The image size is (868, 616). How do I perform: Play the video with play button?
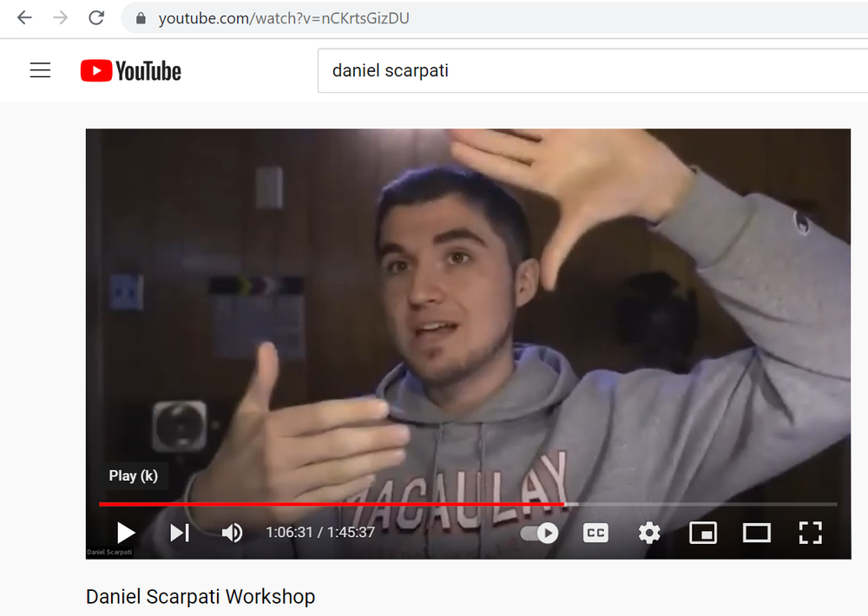pos(126,533)
